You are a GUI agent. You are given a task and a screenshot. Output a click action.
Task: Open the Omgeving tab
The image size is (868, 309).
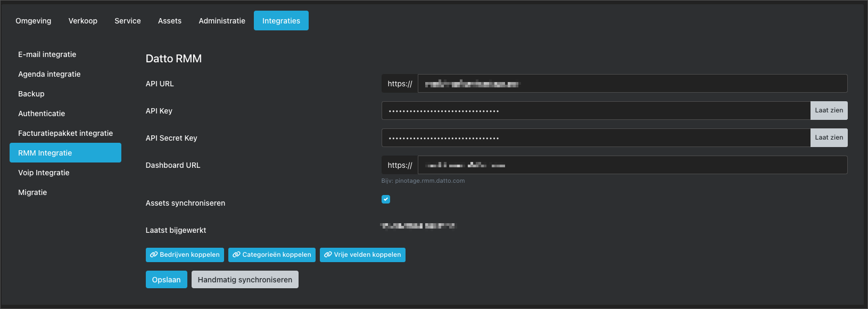34,21
